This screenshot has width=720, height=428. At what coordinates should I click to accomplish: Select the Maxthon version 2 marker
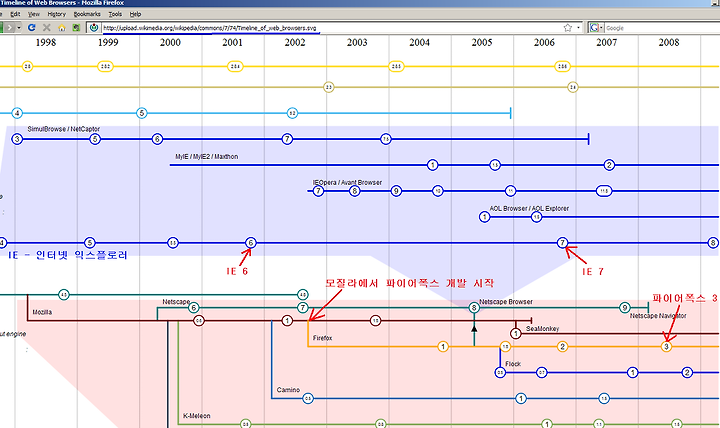click(x=609, y=165)
